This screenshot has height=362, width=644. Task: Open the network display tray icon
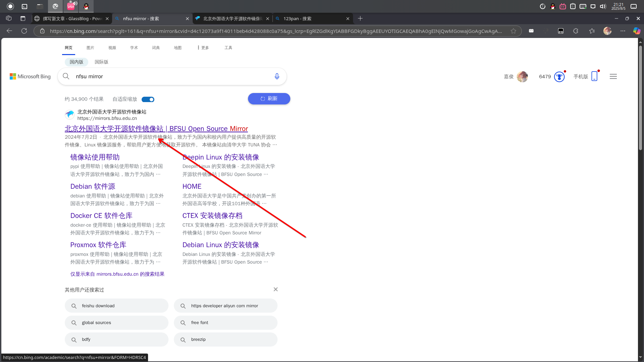pos(593,6)
